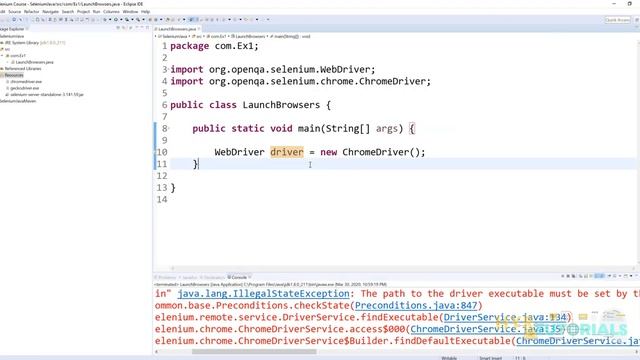Close the LaunchBrowsers.java editor tab

click(x=199, y=29)
